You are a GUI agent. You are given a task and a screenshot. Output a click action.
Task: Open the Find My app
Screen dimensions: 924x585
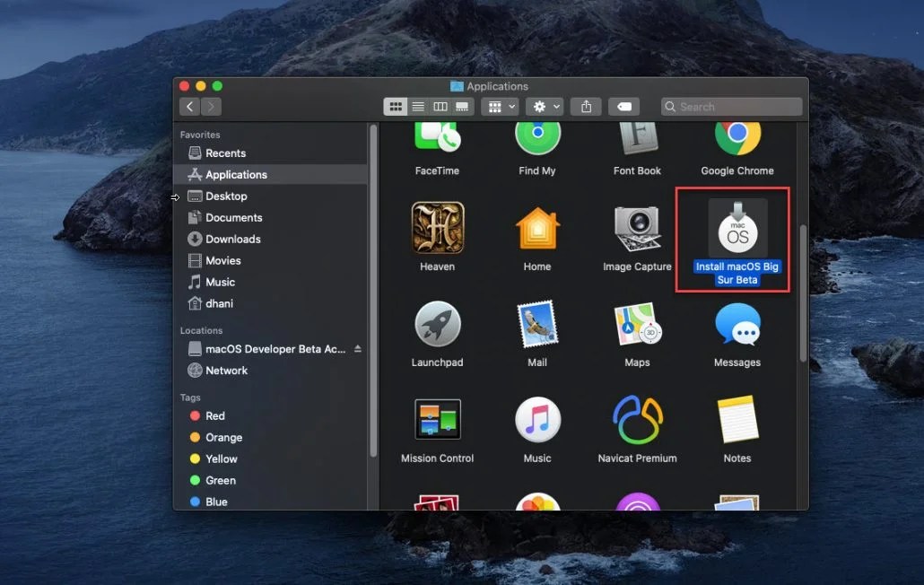[536, 139]
